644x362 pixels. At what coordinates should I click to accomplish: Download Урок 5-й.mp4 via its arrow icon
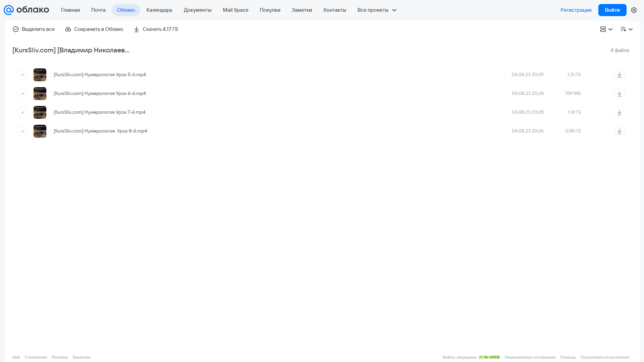619,75
